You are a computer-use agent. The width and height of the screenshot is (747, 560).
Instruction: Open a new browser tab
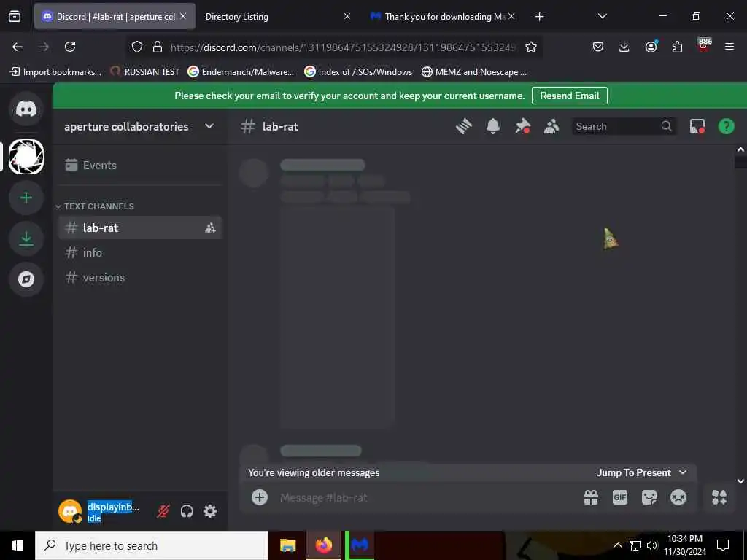pos(539,17)
